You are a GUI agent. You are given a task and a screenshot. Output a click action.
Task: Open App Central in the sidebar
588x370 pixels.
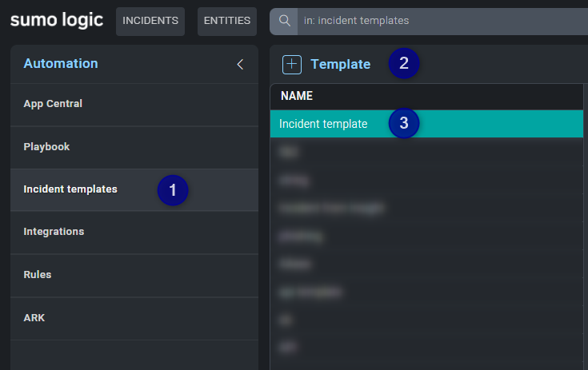point(53,104)
